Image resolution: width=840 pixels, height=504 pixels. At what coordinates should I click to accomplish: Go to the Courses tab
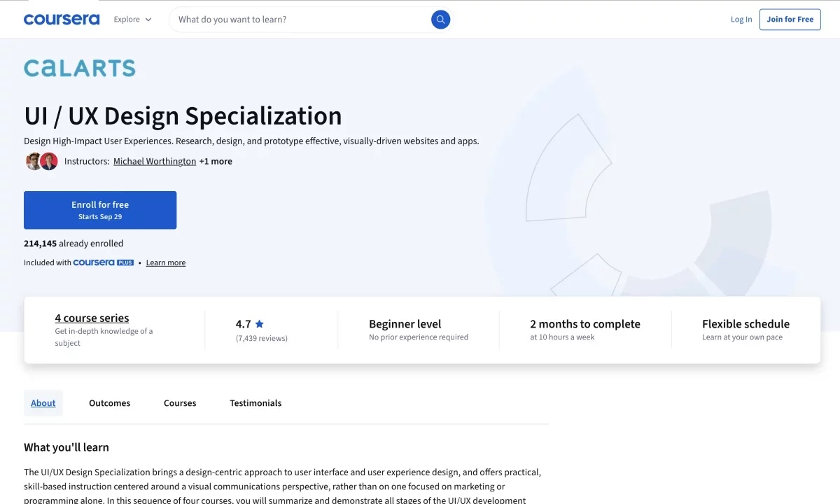(180, 403)
